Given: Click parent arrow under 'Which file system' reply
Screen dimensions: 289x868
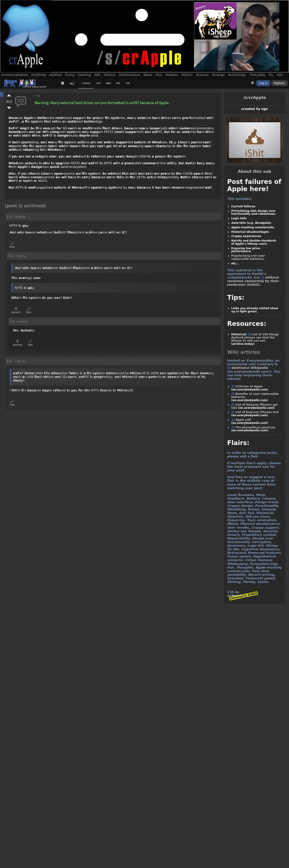Looking at the screenshot, I should [x=16, y=310].
